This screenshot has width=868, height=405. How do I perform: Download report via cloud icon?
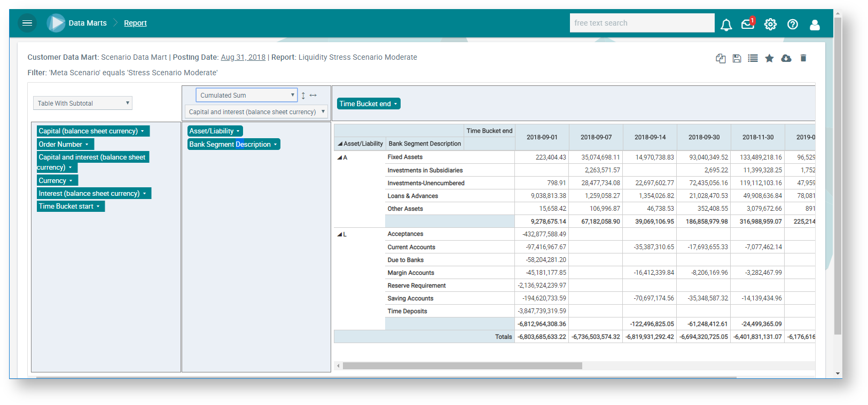pyautogui.click(x=786, y=58)
